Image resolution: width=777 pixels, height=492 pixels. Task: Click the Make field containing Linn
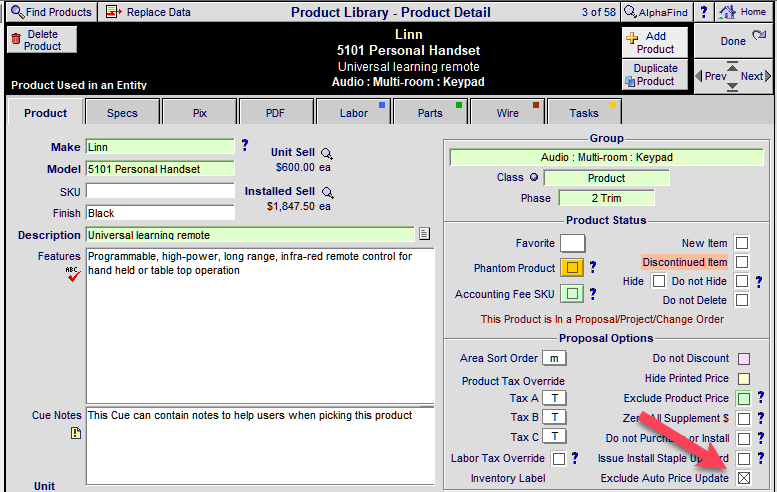point(160,147)
